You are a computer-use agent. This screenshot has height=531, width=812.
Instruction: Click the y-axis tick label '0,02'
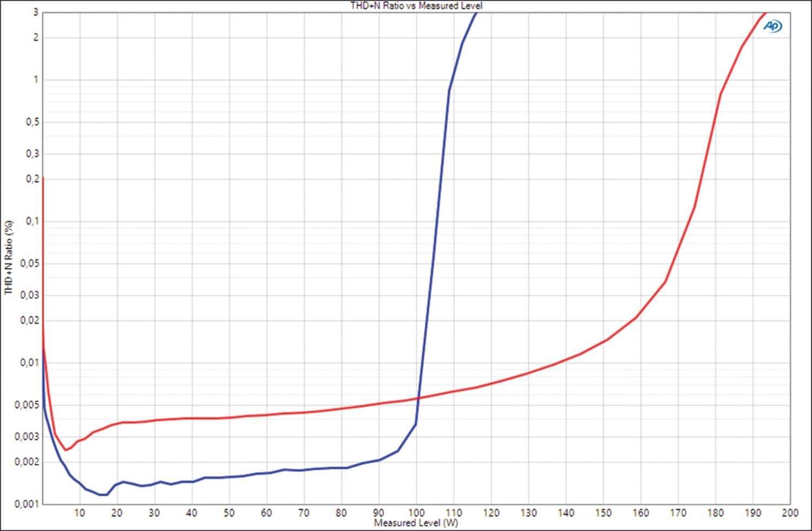pyautogui.click(x=30, y=320)
